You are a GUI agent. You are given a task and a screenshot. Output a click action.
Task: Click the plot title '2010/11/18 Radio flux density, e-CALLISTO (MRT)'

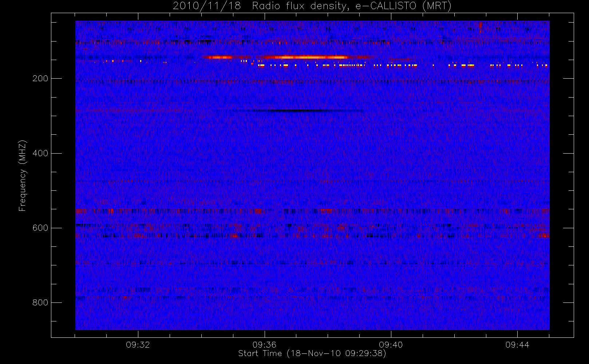(312, 6)
